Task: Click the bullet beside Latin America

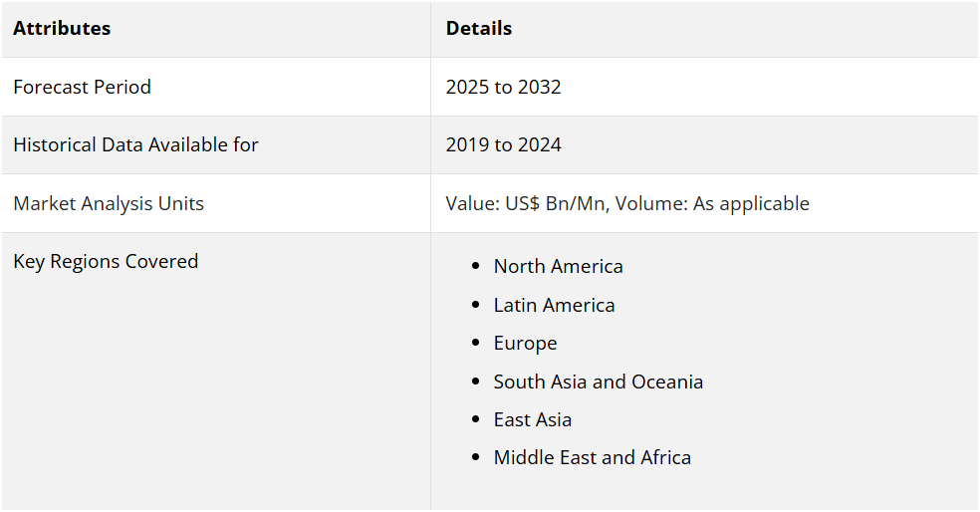Action: pyautogui.click(x=476, y=305)
